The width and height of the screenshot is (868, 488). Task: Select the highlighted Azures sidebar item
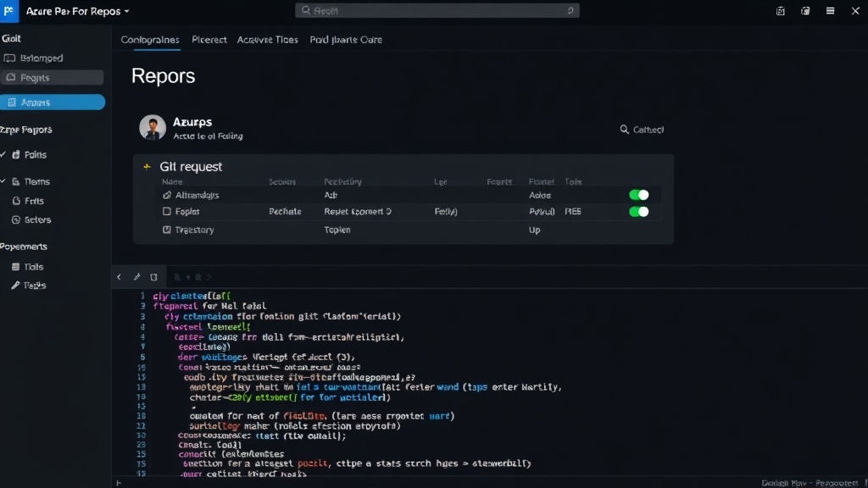(x=53, y=103)
